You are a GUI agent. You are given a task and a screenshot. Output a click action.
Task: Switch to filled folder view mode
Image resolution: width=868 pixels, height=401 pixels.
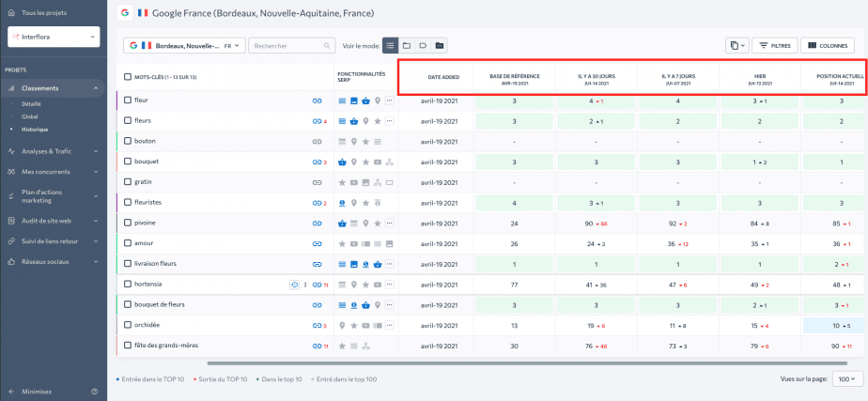[x=439, y=46]
